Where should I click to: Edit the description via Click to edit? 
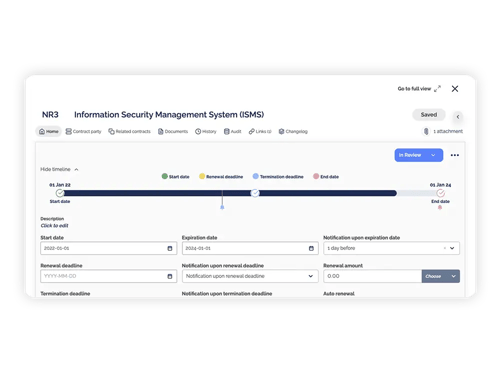point(54,226)
